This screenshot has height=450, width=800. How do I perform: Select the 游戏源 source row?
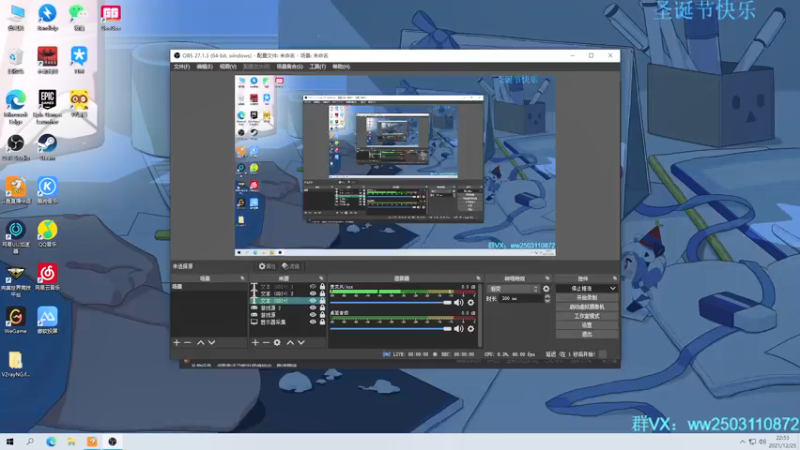click(x=287, y=315)
